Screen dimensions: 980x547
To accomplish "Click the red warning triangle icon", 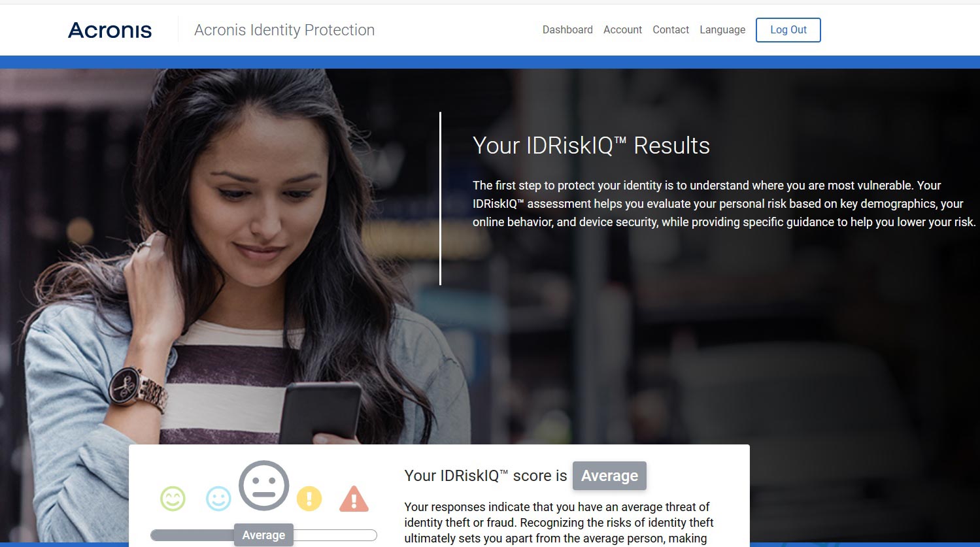I will (x=354, y=499).
